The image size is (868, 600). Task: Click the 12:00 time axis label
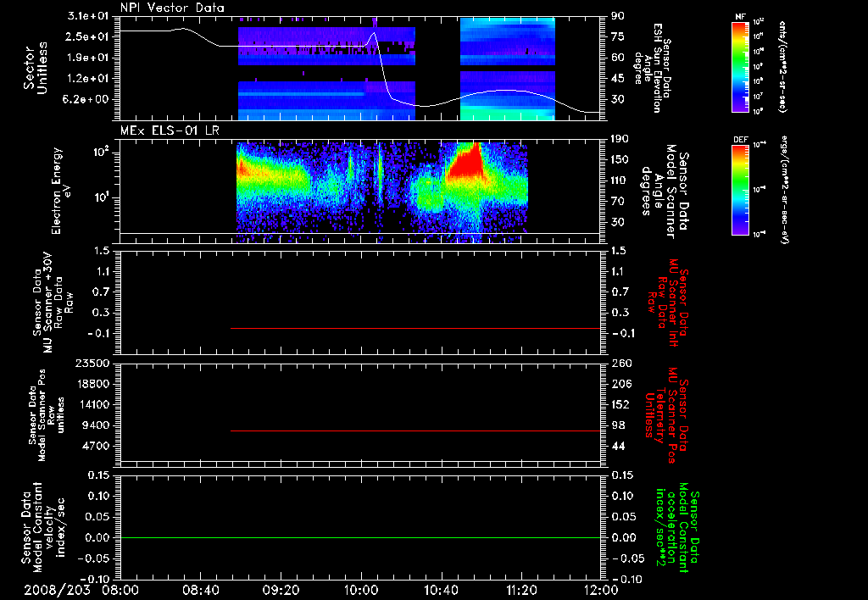point(601,590)
